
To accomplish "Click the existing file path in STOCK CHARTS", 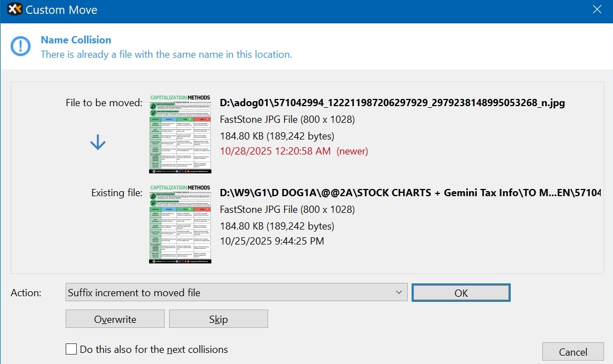I will [411, 193].
